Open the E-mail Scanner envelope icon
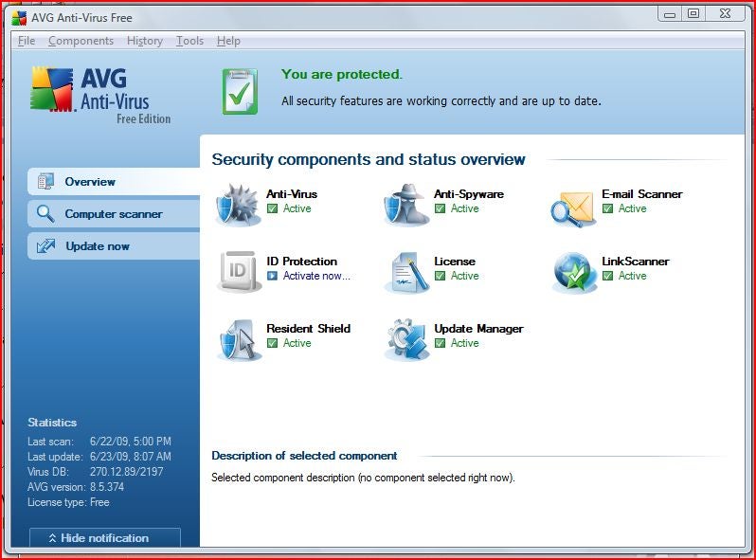This screenshot has height=560, width=756. [573, 208]
